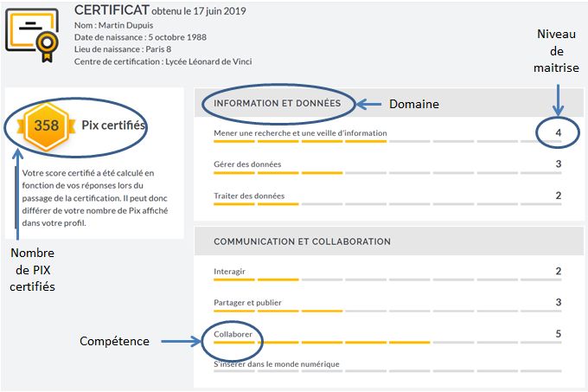Select the 'Collaborer' competence
Screen dimensions: 588x392
coord(233,334)
